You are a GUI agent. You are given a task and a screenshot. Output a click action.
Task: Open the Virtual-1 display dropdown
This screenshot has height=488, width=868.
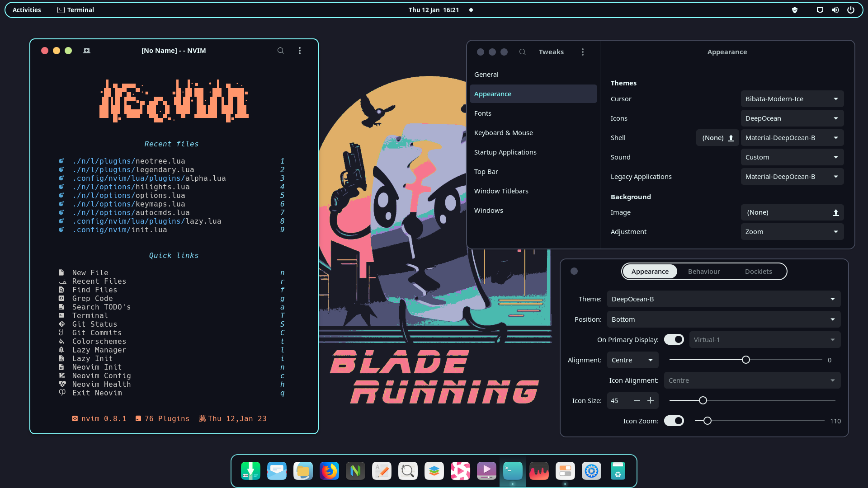[x=765, y=340]
